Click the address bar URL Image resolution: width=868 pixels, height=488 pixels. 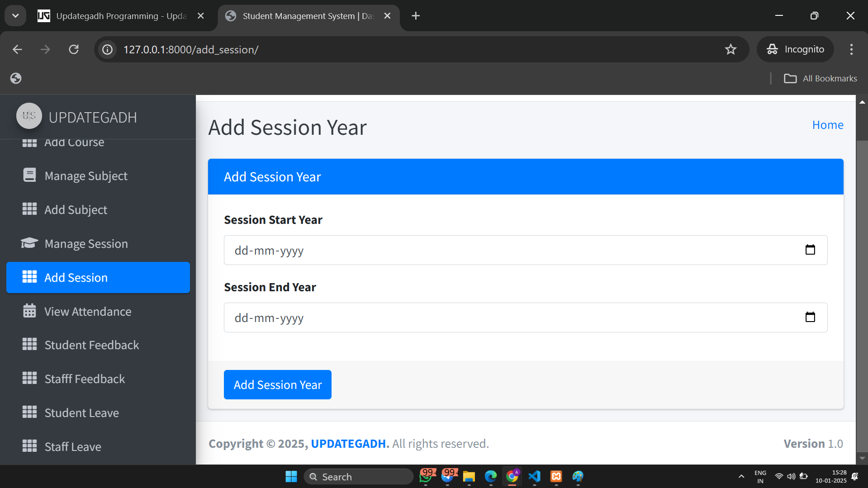click(x=191, y=49)
